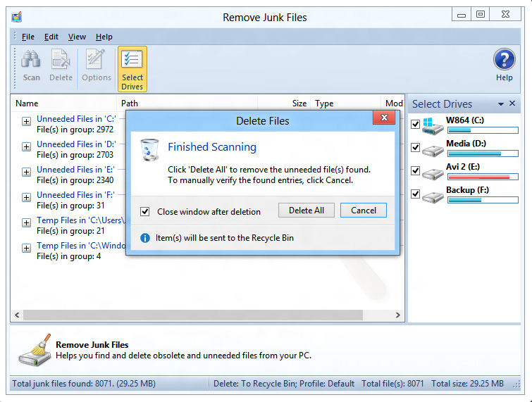Click the scroll left arrow of the results list
532x402 pixels.
point(17,315)
